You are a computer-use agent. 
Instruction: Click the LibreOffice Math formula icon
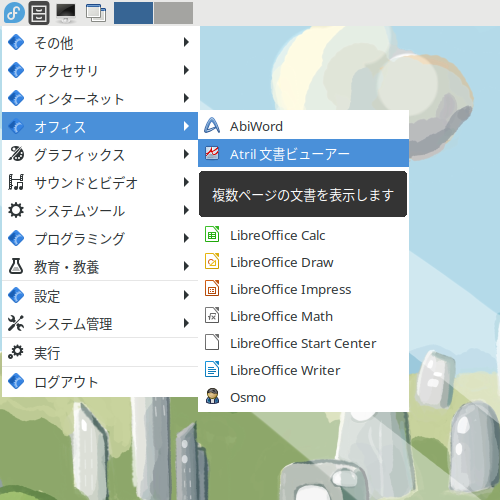pos(212,315)
